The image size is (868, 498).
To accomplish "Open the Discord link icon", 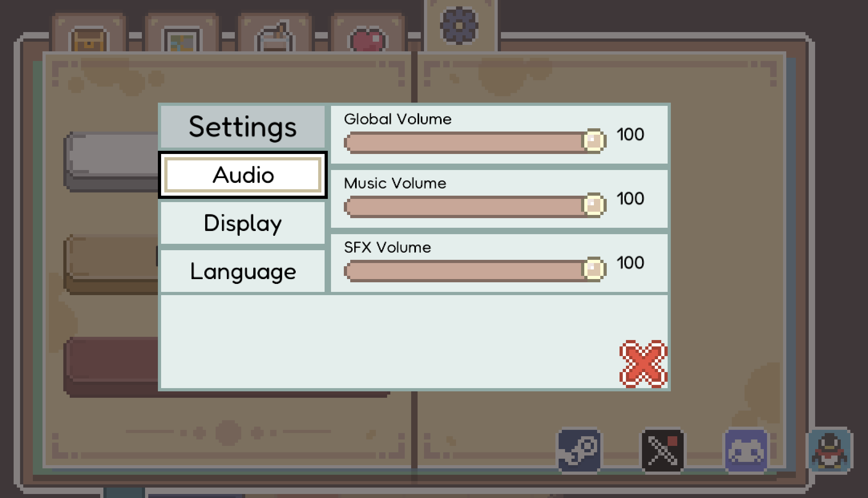I will point(746,451).
